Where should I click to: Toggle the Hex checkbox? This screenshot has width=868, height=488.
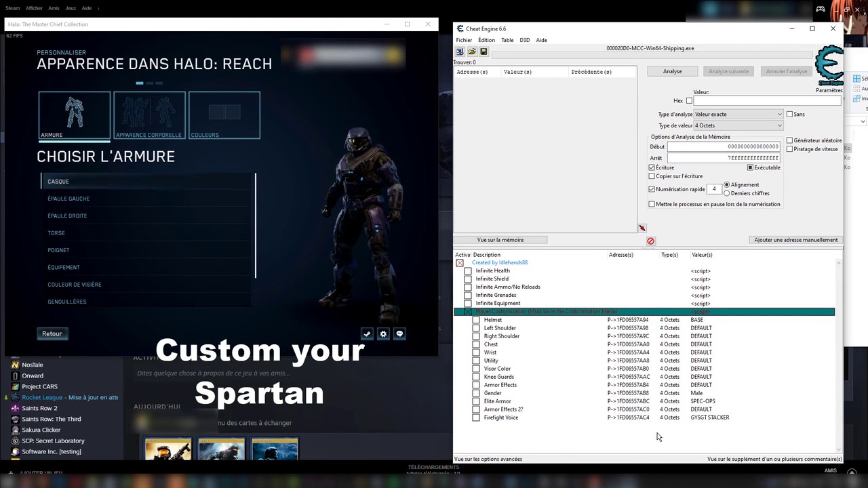click(x=689, y=101)
